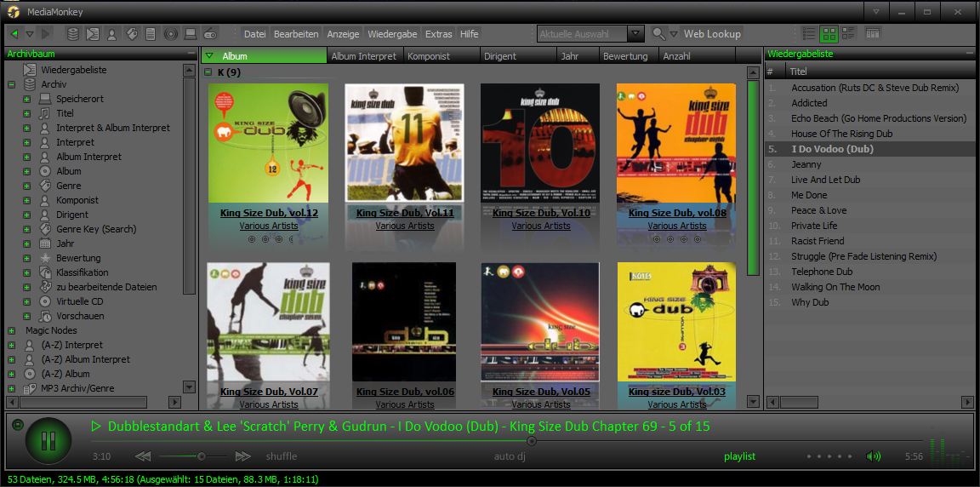Click the green back navigation arrow
980x487 pixels.
[14, 34]
